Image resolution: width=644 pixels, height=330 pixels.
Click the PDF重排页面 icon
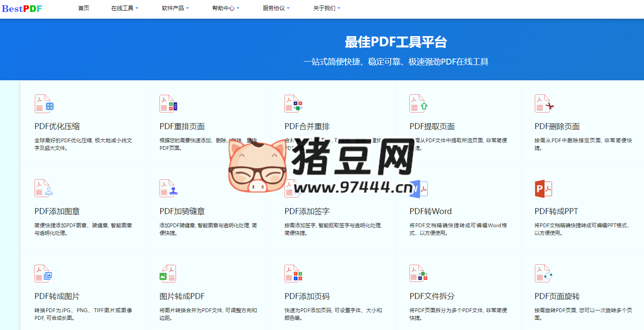[168, 103]
